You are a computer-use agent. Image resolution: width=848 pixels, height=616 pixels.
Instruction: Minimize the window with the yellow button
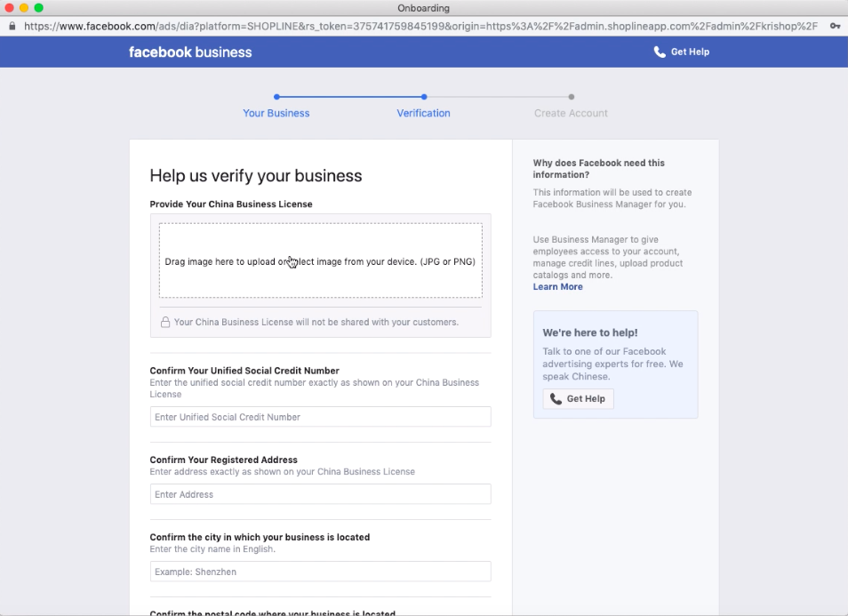[x=24, y=8]
